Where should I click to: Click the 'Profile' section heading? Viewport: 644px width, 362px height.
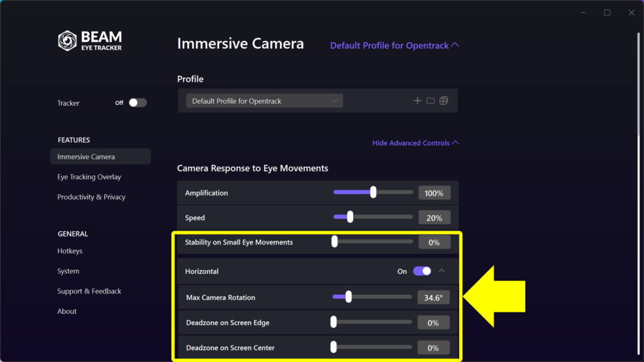[190, 79]
